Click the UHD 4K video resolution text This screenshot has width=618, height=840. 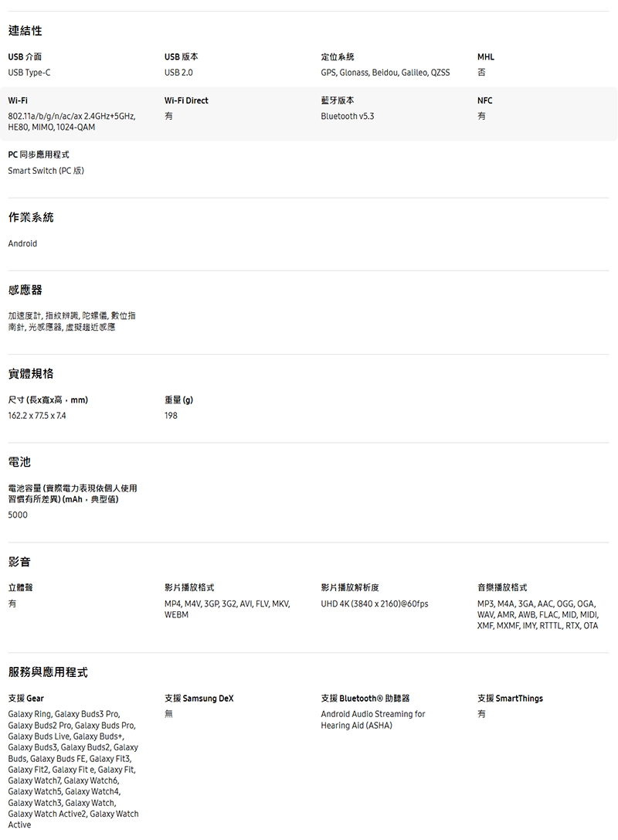374,604
